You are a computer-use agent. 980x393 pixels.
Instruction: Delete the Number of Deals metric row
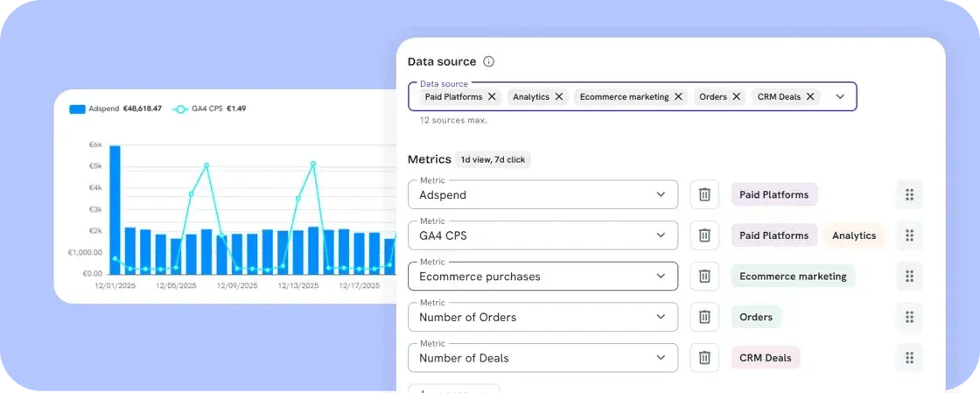tap(704, 358)
